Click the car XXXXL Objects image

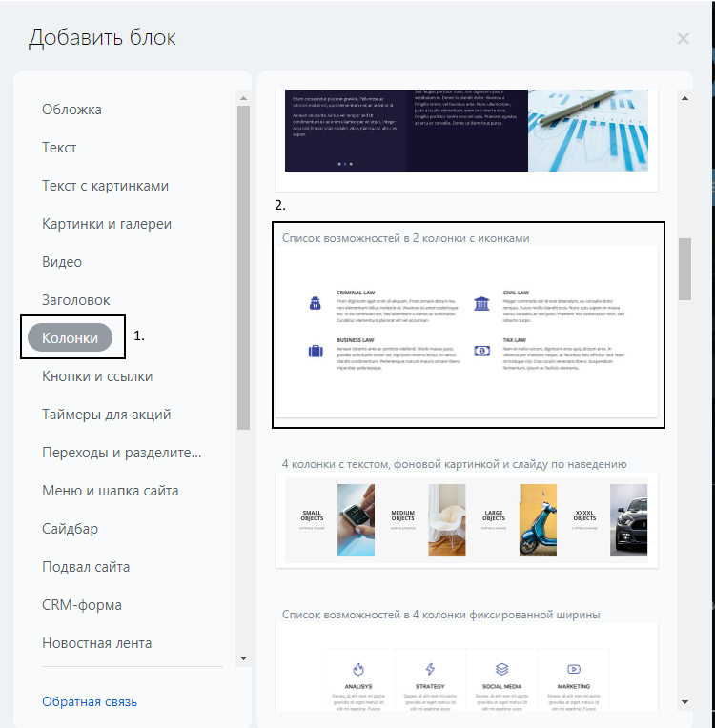pos(628,520)
